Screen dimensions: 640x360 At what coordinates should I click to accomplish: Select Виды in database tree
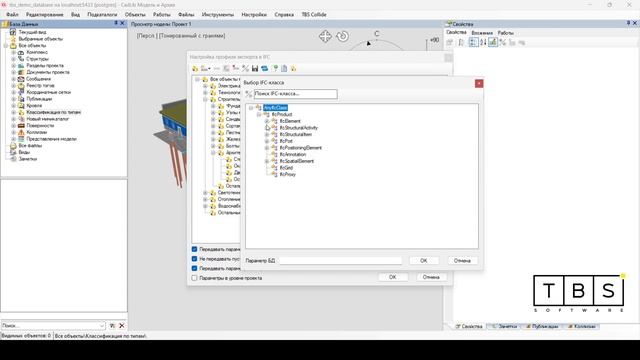[x=24, y=152]
